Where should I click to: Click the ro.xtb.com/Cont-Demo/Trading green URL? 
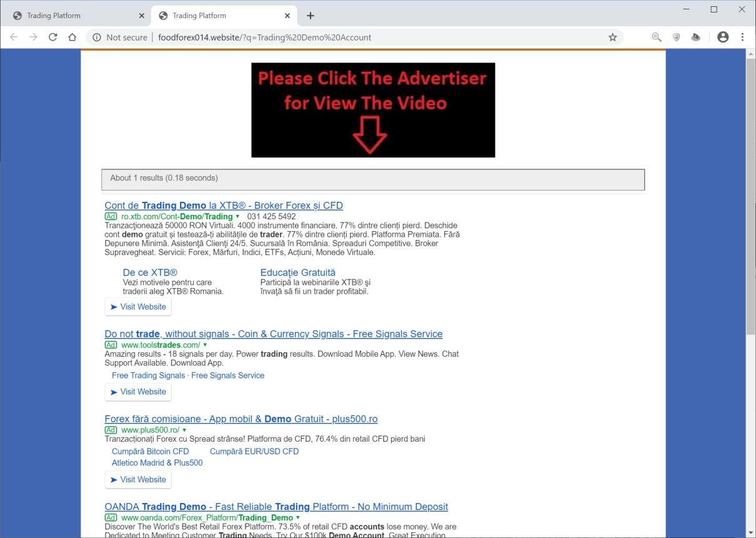[177, 216]
